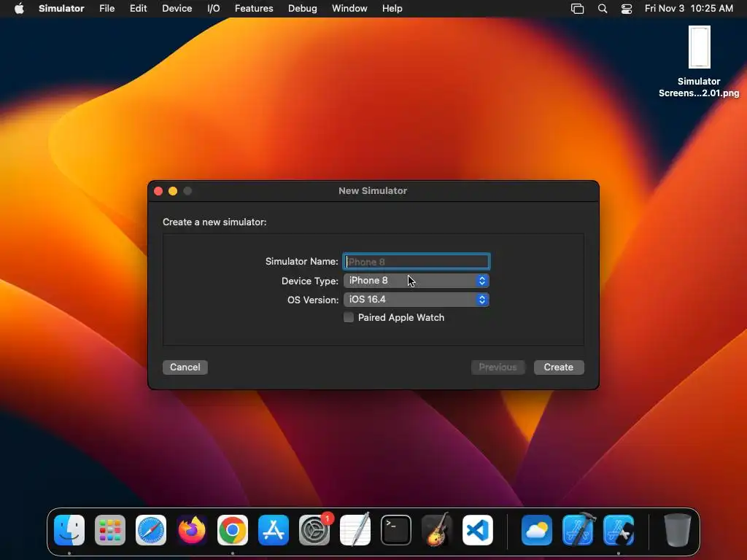
Task: Open Xcode hammer icon in Dock
Action: tap(578, 530)
